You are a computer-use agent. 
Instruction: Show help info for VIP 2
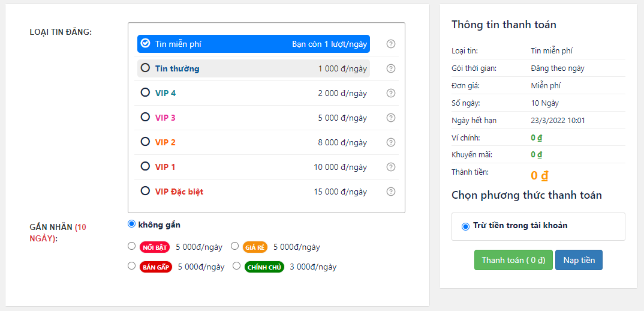tap(391, 142)
